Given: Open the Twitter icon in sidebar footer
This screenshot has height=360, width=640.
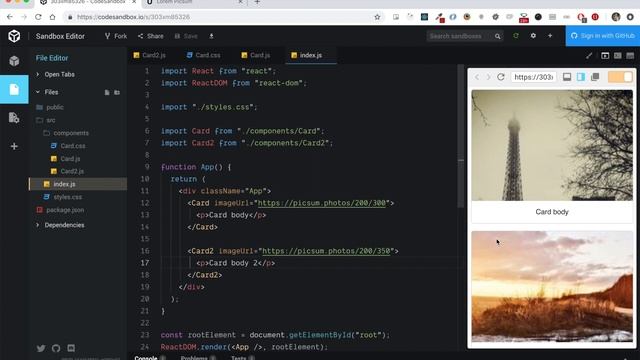Looking at the screenshot, I should coord(41,348).
